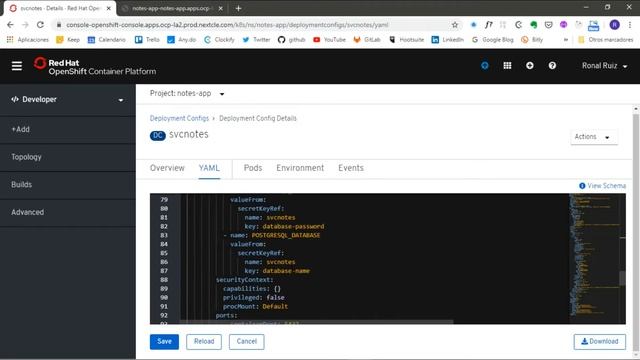Select the YAML tab
Viewport: 640px width, 360px height.
click(x=209, y=168)
